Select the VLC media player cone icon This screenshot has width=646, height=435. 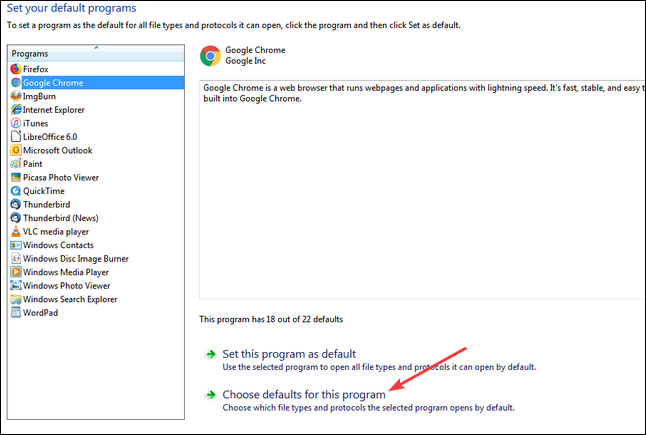(16, 232)
